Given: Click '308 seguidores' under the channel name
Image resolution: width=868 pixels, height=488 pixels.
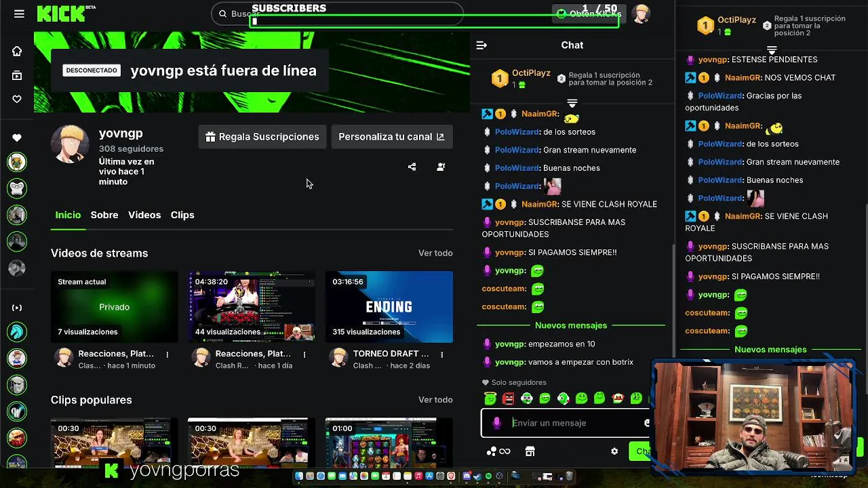Looking at the screenshot, I should pos(131,148).
